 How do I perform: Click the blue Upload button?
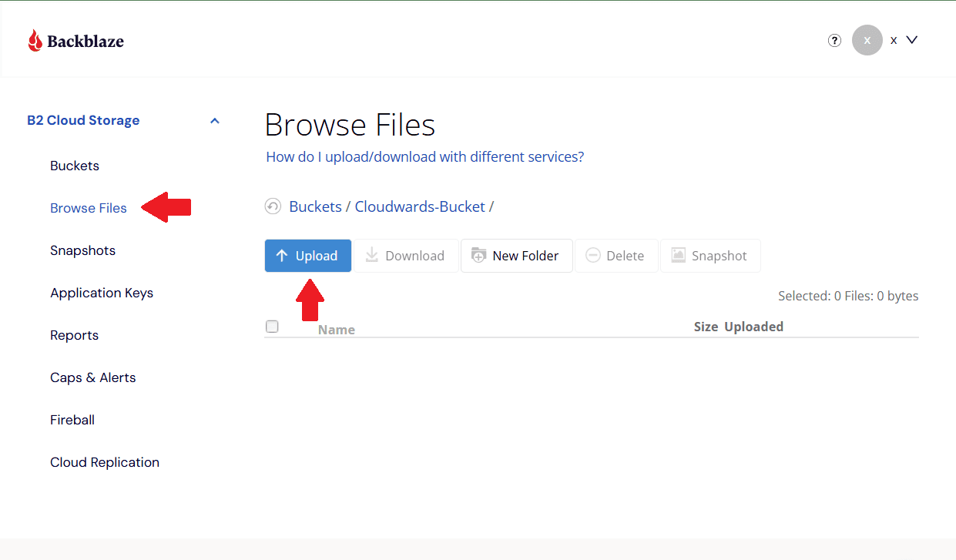pos(308,256)
